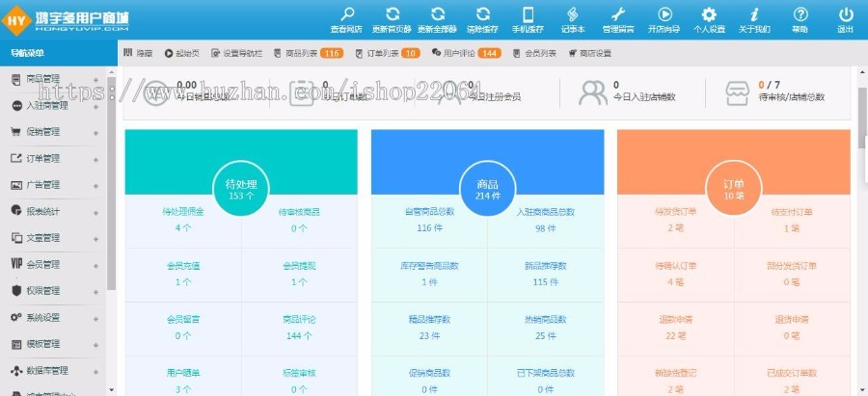Click the HY logo in the header
The height and width of the screenshot is (396, 868).
(x=16, y=20)
